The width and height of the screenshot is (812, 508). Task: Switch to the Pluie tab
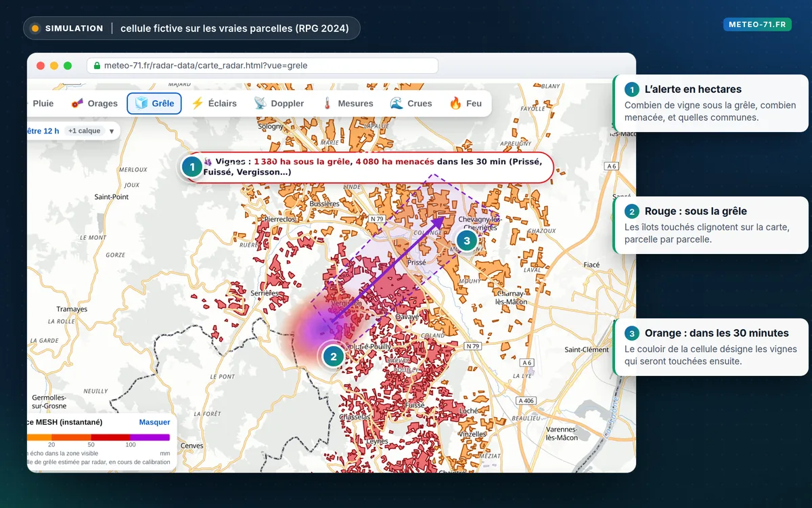[x=43, y=104]
